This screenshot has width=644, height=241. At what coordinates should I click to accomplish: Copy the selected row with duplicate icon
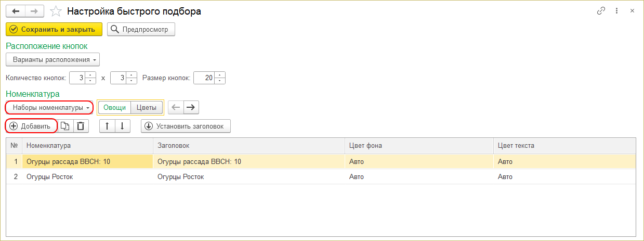click(65, 126)
